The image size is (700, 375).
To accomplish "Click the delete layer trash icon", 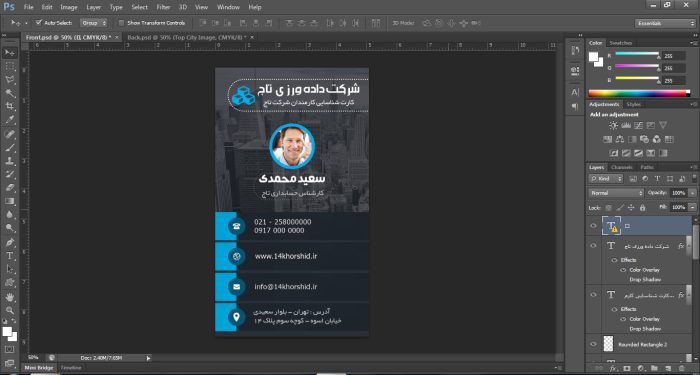I will (681, 368).
